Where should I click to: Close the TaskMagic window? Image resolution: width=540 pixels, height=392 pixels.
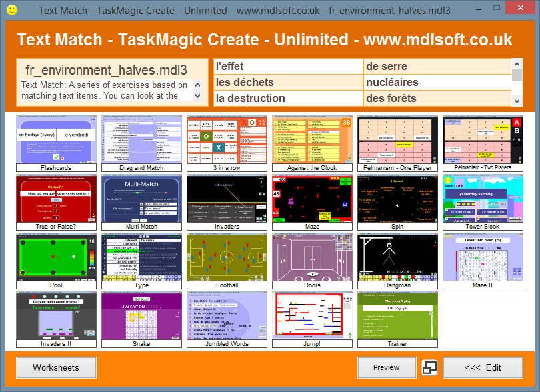[521, 7]
